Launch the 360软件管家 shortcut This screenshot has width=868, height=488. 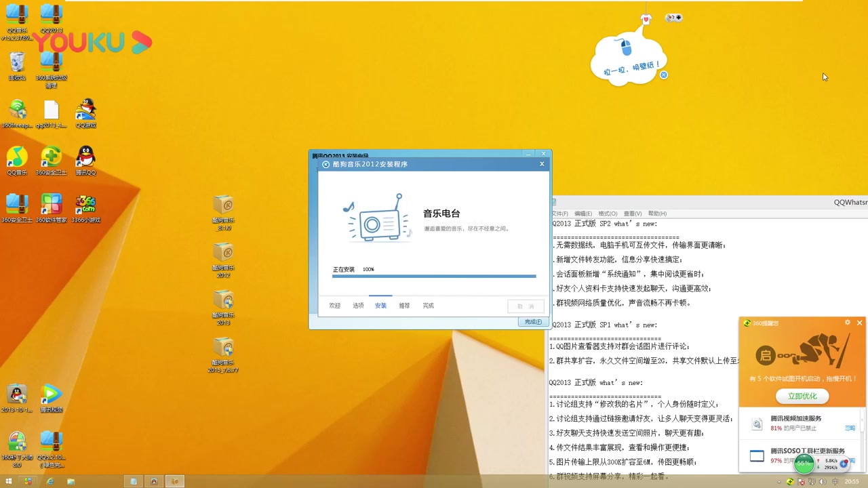(x=51, y=208)
